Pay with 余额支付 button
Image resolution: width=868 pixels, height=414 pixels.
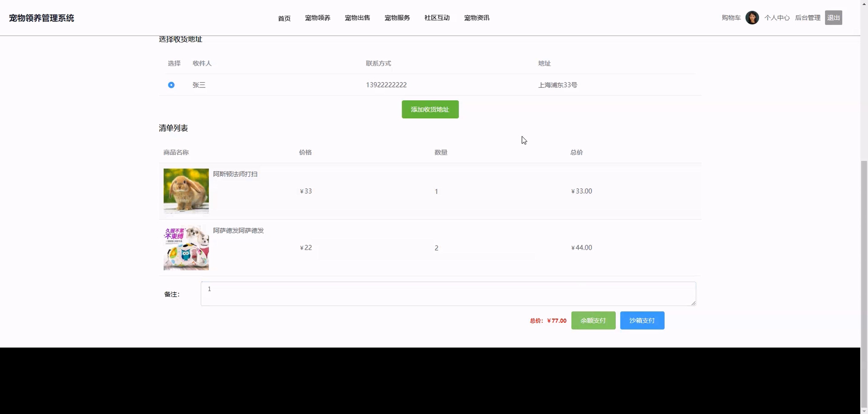tap(593, 320)
